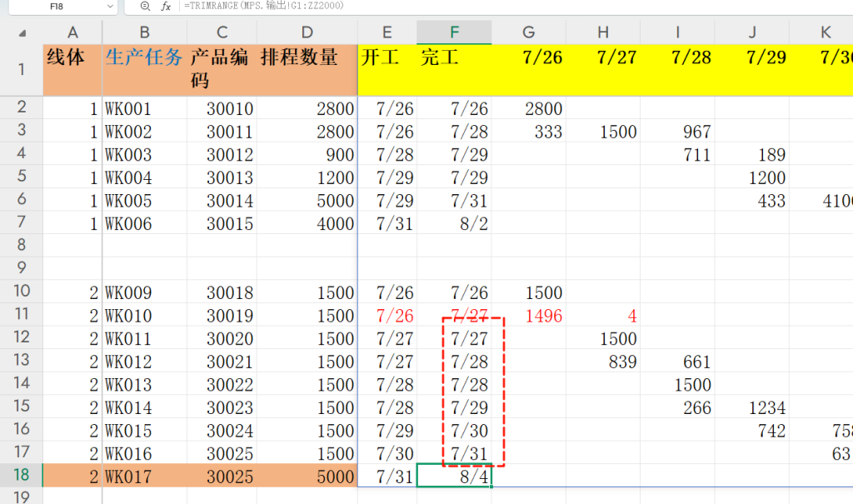Select cell WK011
853x504 pixels.
pyautogui.click(x=144, y=338)
